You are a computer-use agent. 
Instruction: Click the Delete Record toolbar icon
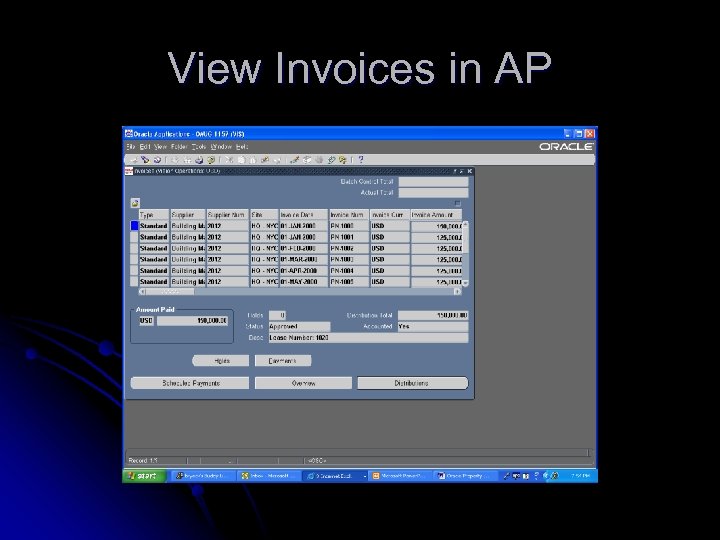click(276, 160)
